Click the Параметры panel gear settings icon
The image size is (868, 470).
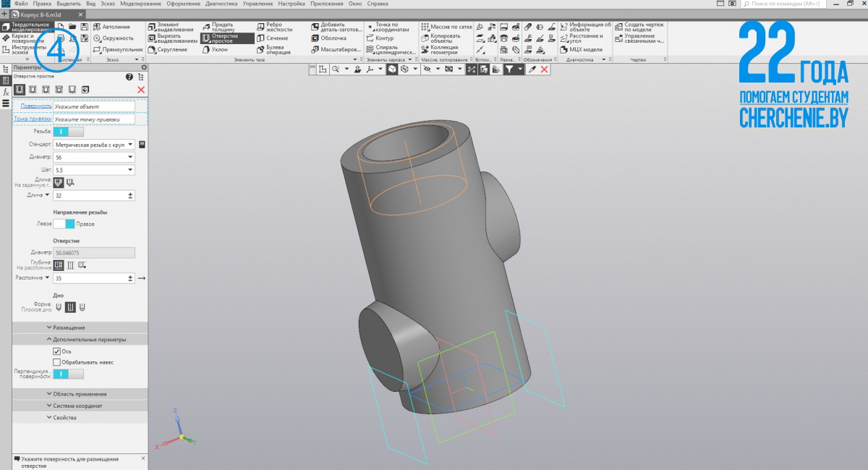(143, 67)
